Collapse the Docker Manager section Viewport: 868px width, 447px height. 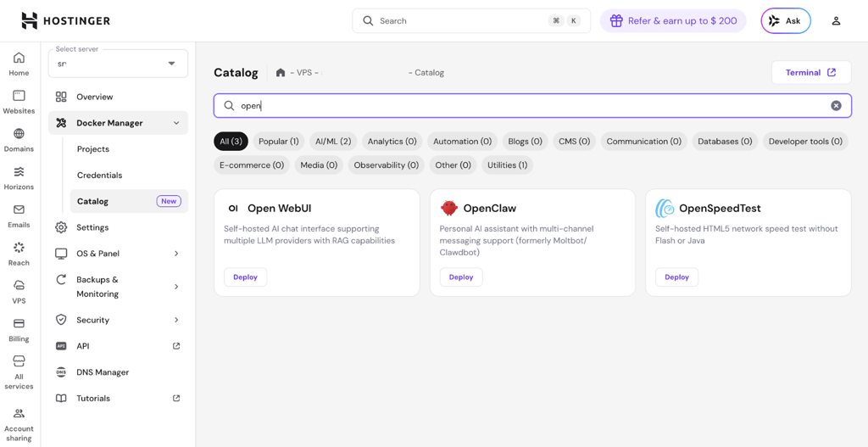pyautogui.click(x=176, y=123)
